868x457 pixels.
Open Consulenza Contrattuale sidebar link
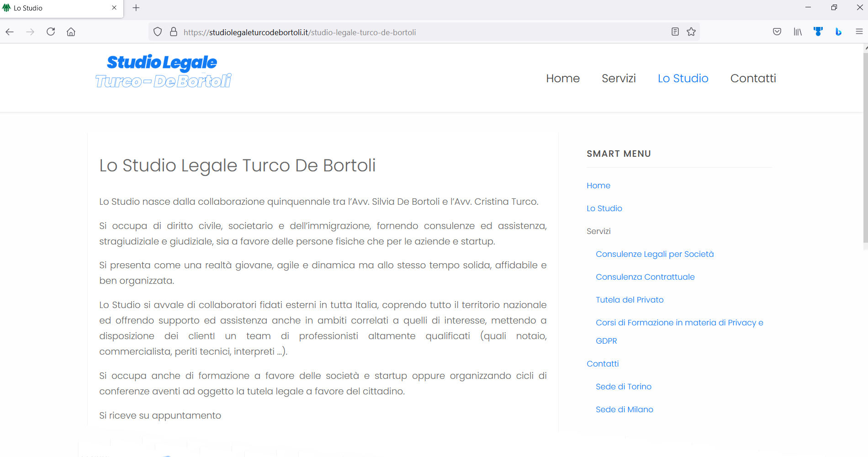coord(645,277)
